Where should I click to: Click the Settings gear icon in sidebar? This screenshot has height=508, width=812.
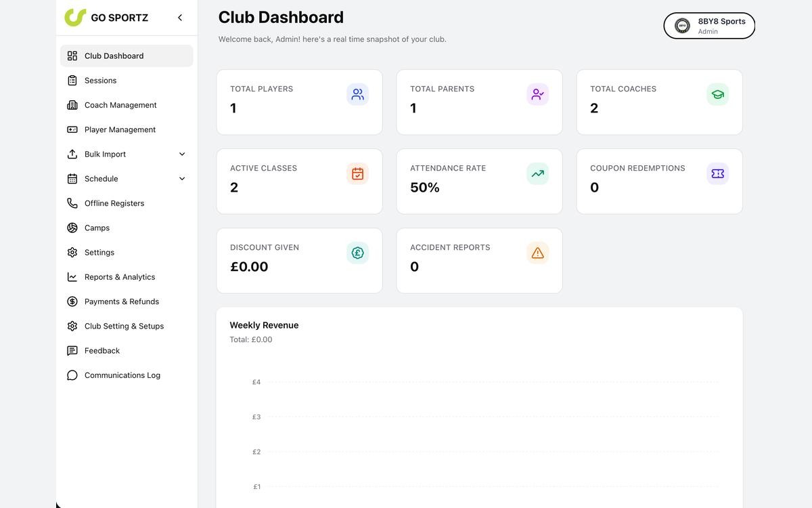click(x=72, y=253)
